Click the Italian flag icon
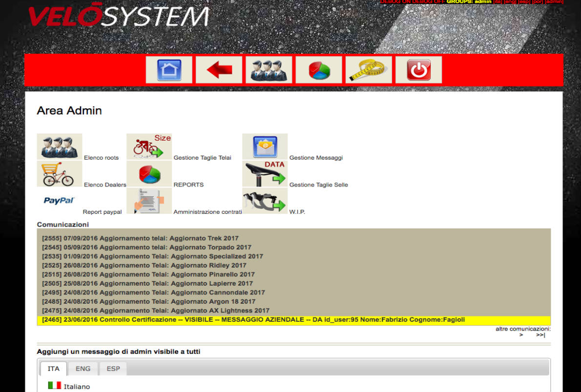Screen dimensions: 581x392 click(55, 385)
